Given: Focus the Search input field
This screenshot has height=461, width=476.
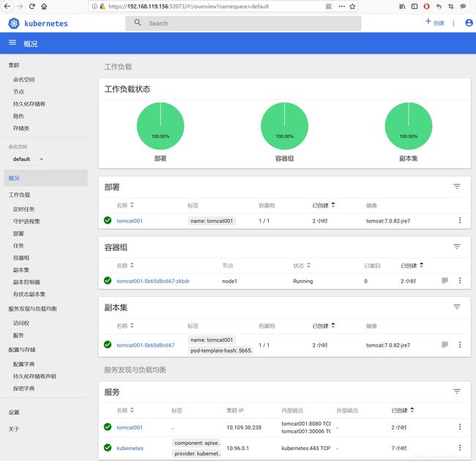Looking at the screenshot, I should tap(243, 23).
